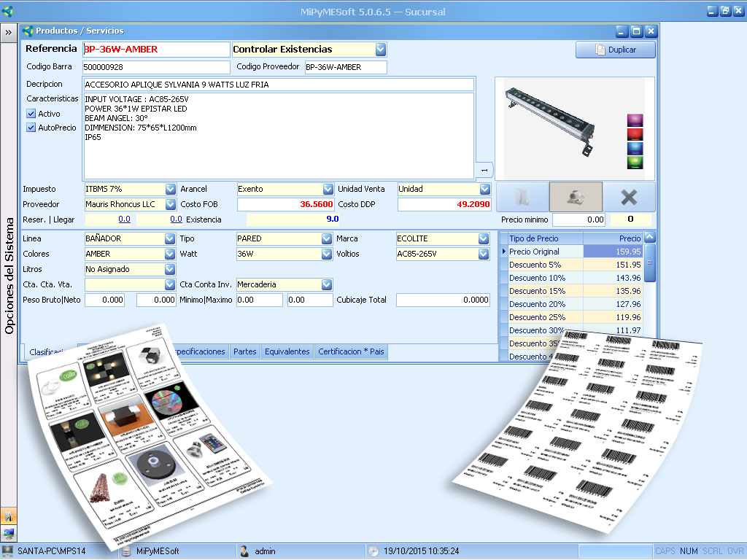
Task: Toggle the AutoPrecio checkbox
Action: 31,127
